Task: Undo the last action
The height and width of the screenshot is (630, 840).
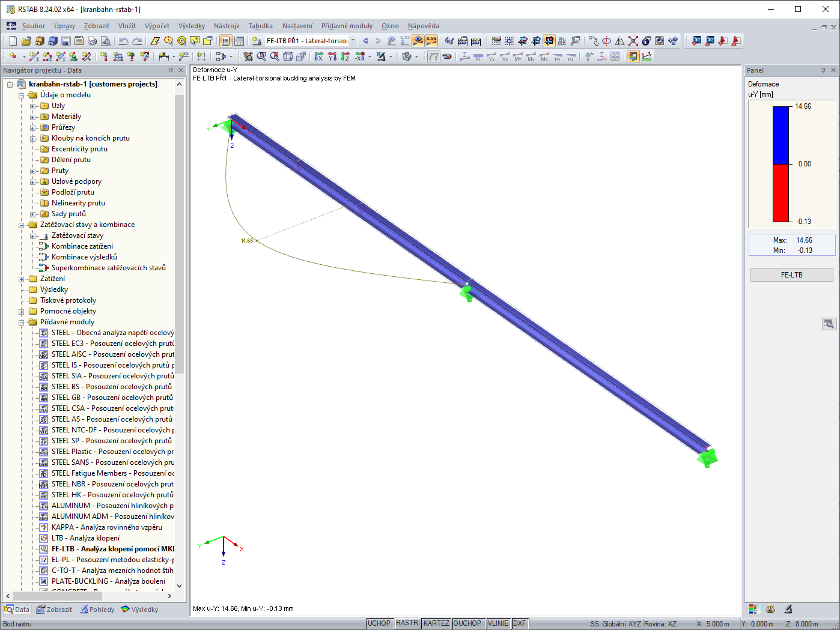Action: pos(123,41)
